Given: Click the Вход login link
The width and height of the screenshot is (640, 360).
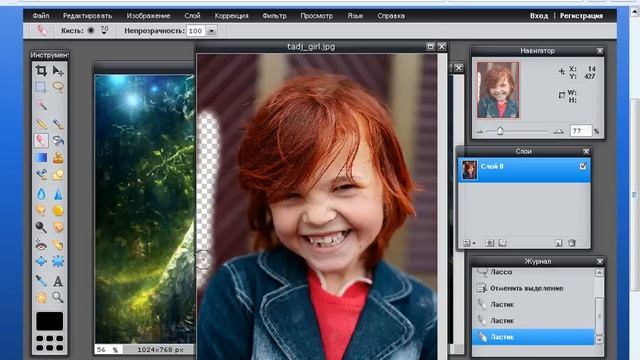Looking at the screenshot, I should [x=539, y=16].
